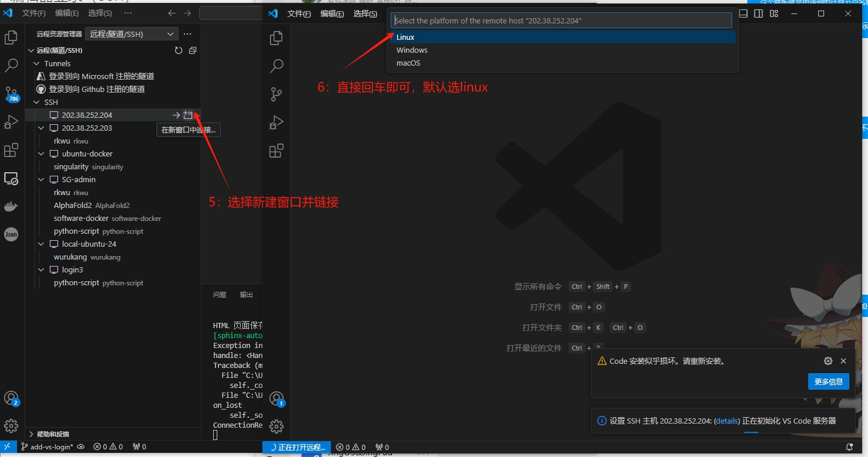Open Run and Debug in right window

click(276, 122)
